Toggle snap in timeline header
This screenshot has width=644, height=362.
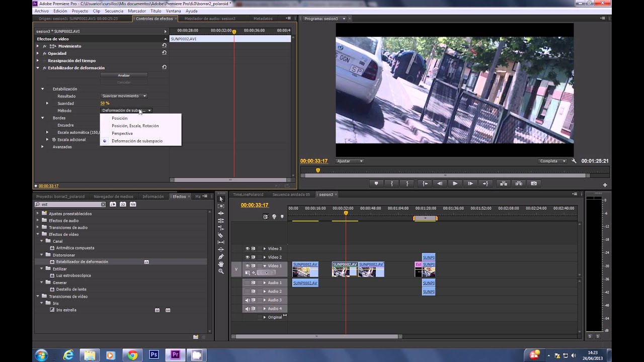click(x=266, y=217)
